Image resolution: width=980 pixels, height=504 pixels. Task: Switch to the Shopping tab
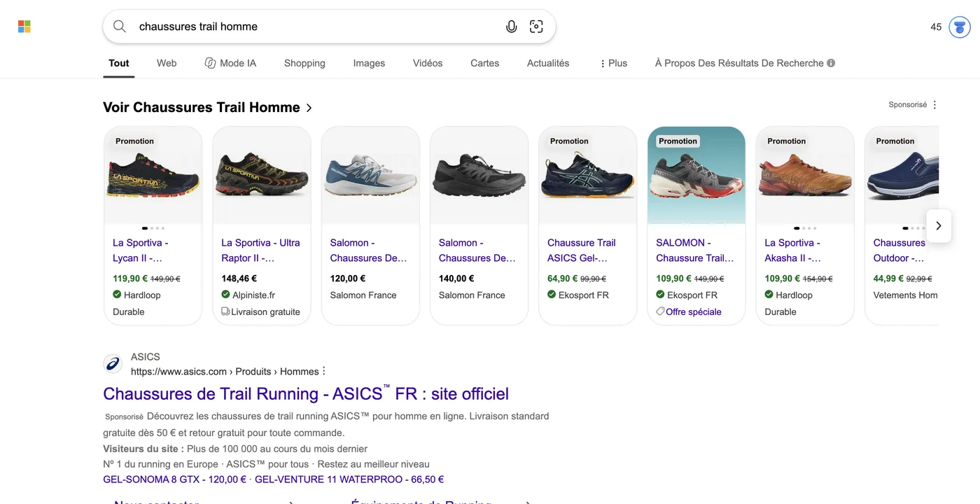click(x=304, y=63)
